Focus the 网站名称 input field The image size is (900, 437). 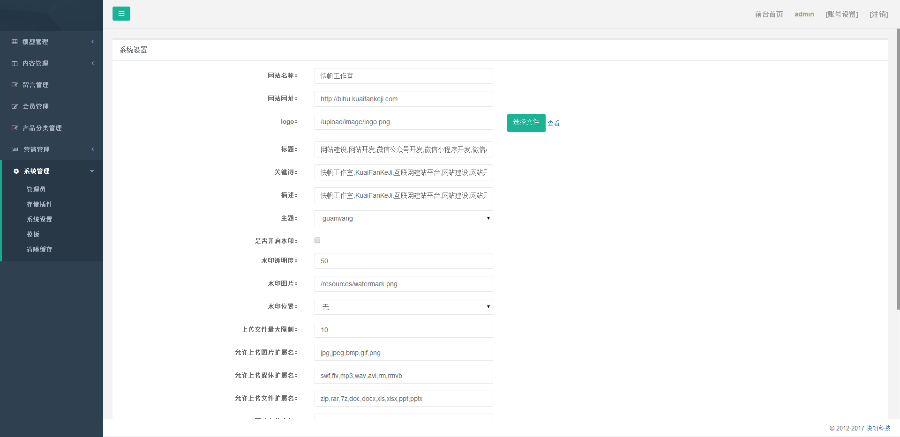tap(404, 76)
